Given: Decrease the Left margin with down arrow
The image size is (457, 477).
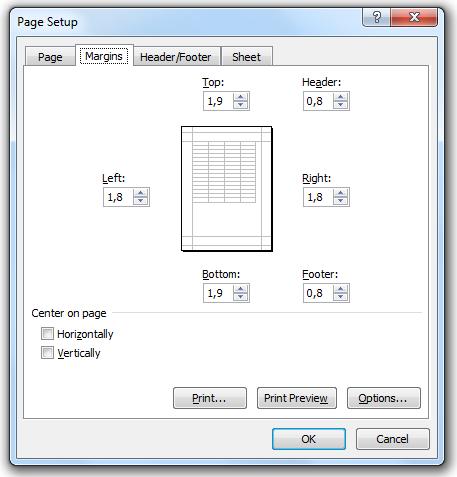Looking at the screenshot, I should (x=140, y=201).
